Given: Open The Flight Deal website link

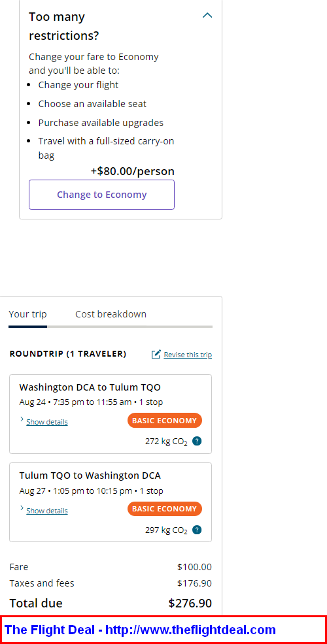Looking at the screenshot, I should coord(140,630).
